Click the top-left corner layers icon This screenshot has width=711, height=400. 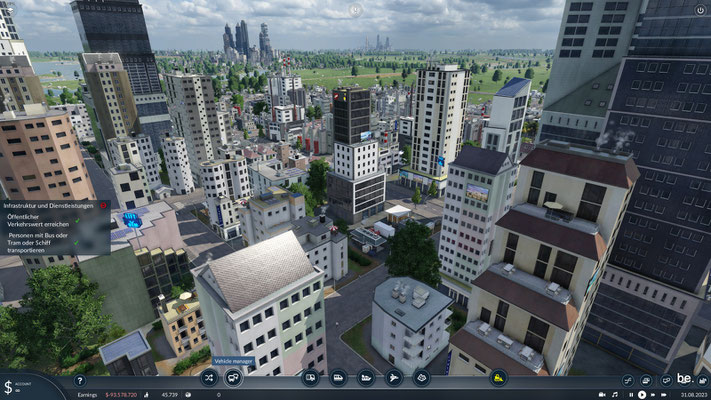[10, 9]
